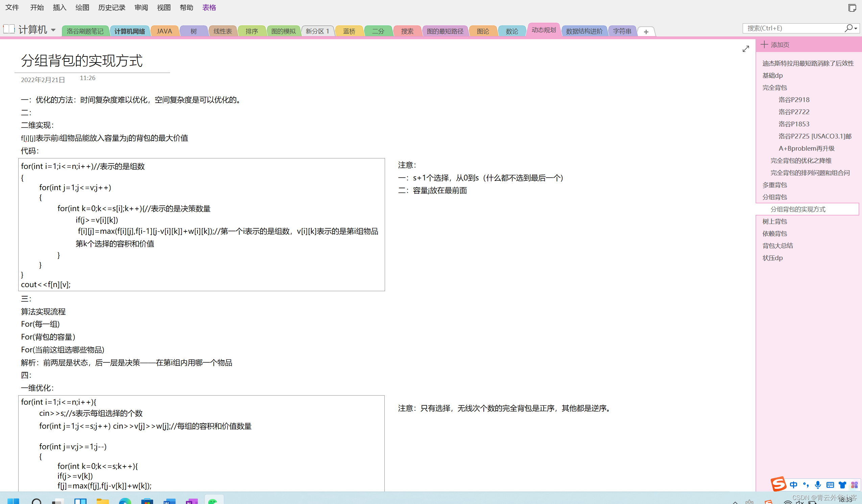Open the 视图 ribbon tab
This screenshot has width=862, height=504.
[x=164, y=7]
